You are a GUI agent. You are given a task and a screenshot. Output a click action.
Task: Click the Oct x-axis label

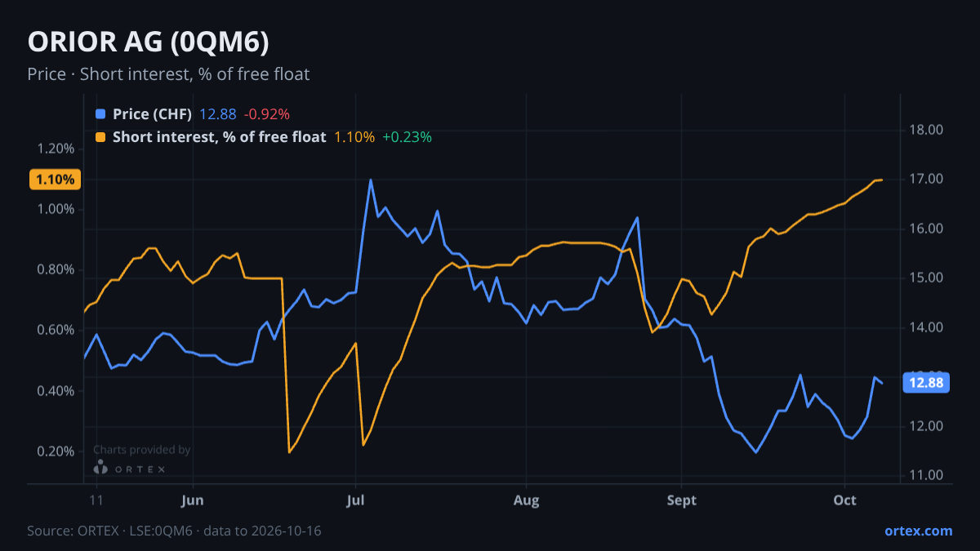click(x=844, y=500)
